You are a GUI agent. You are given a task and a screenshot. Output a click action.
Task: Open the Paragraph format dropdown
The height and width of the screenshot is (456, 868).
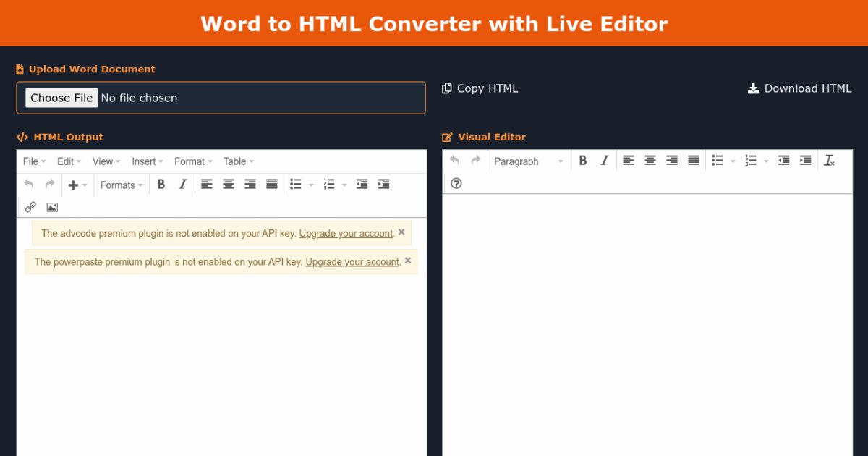529,161
